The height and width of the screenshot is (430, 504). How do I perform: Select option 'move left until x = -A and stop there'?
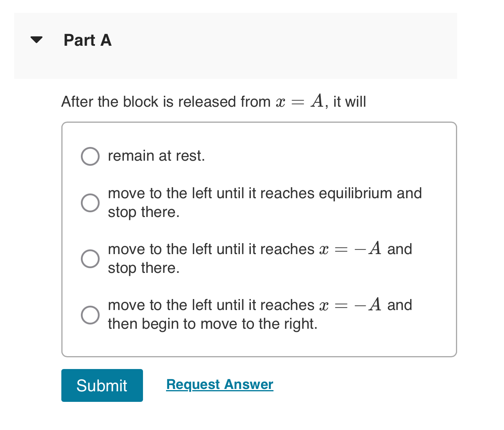[x=90, y=258]
